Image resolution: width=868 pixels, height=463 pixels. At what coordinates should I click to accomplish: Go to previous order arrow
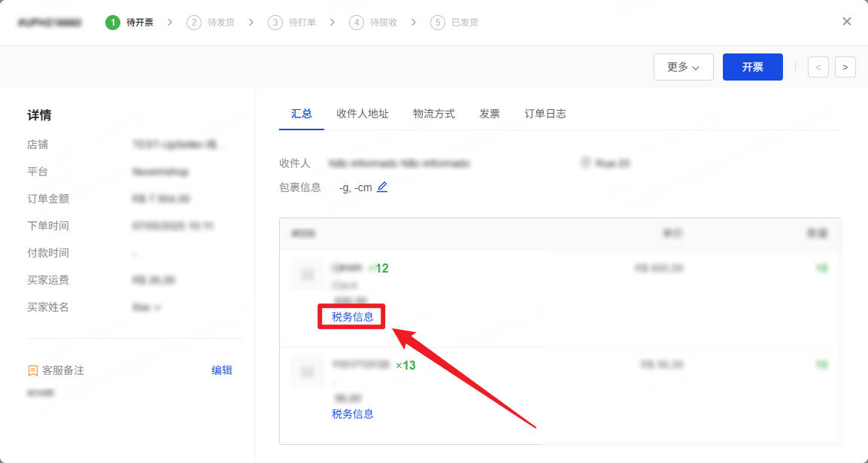[818, 67]
